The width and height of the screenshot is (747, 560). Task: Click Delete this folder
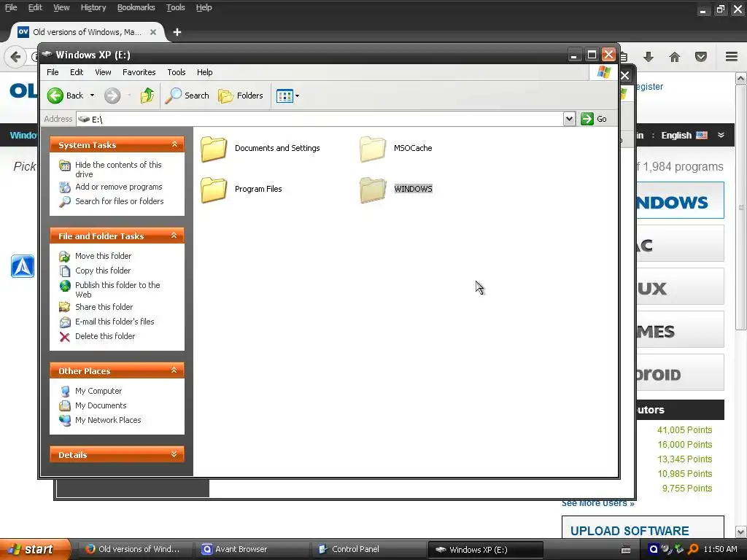click(x=105, y=336)
